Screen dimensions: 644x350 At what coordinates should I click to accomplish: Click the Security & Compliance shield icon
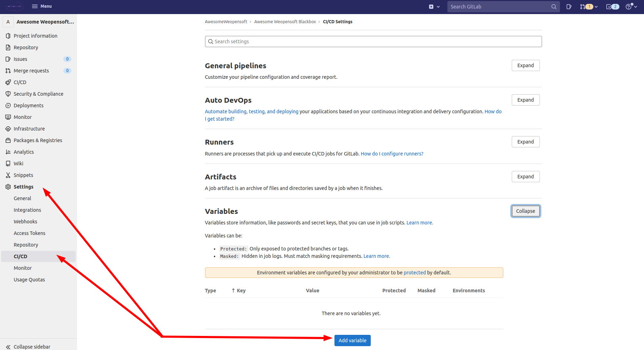click(8, 94)
